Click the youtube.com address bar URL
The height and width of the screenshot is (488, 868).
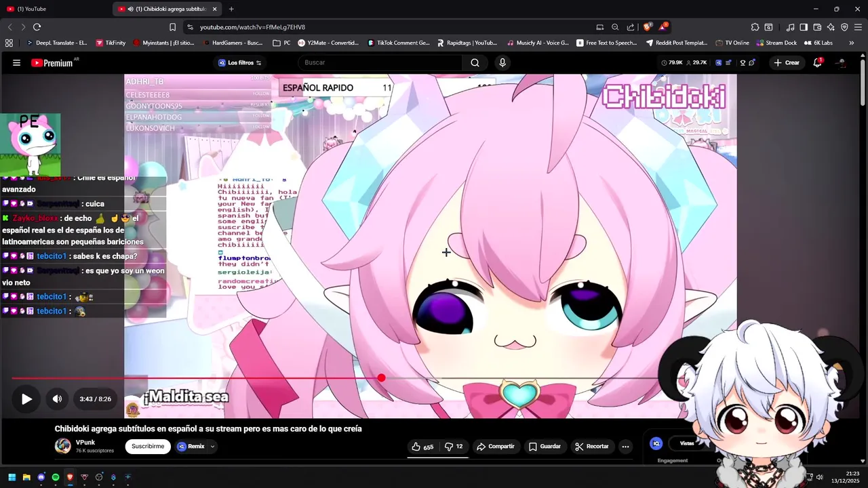[252, 27]
